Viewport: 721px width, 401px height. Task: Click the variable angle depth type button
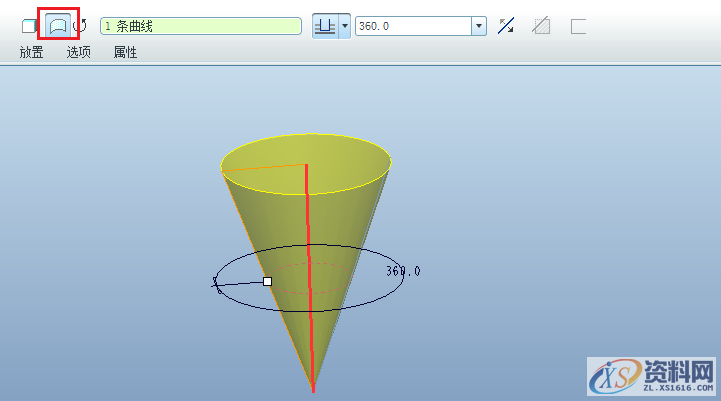tap(325, 26)
